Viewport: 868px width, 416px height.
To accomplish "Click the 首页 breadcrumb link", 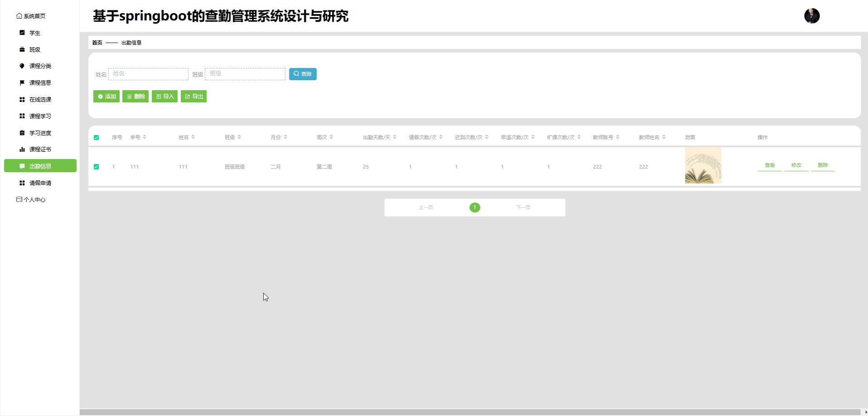I will coord(97,43).
